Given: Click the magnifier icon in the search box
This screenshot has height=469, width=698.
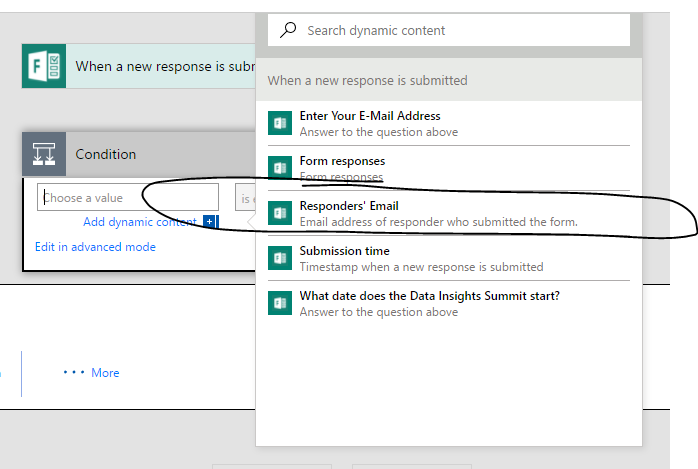Looking at the screenshot, I should pos(288,30).
